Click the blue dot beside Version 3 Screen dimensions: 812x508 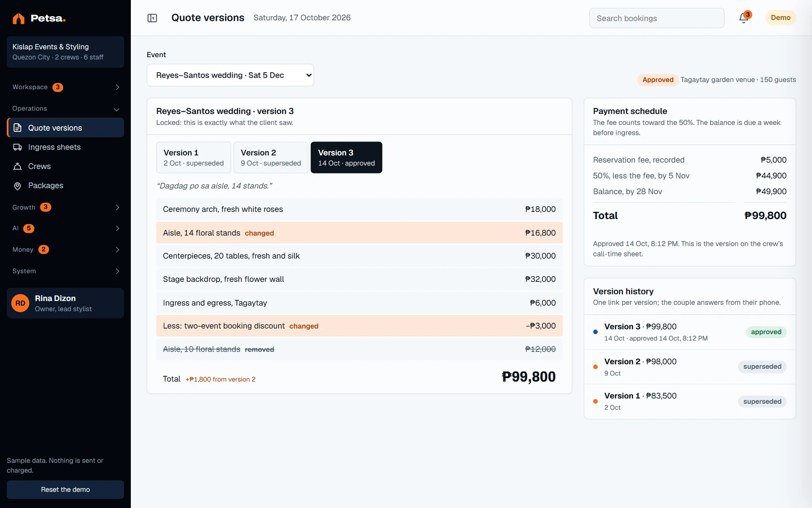pos(595,332)
